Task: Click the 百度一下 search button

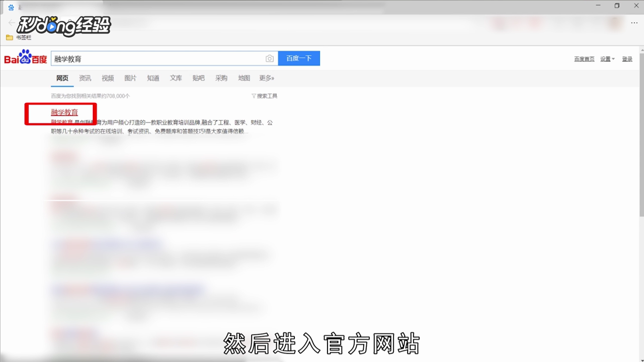Action: pyautogui.click(x=299, y=58)
